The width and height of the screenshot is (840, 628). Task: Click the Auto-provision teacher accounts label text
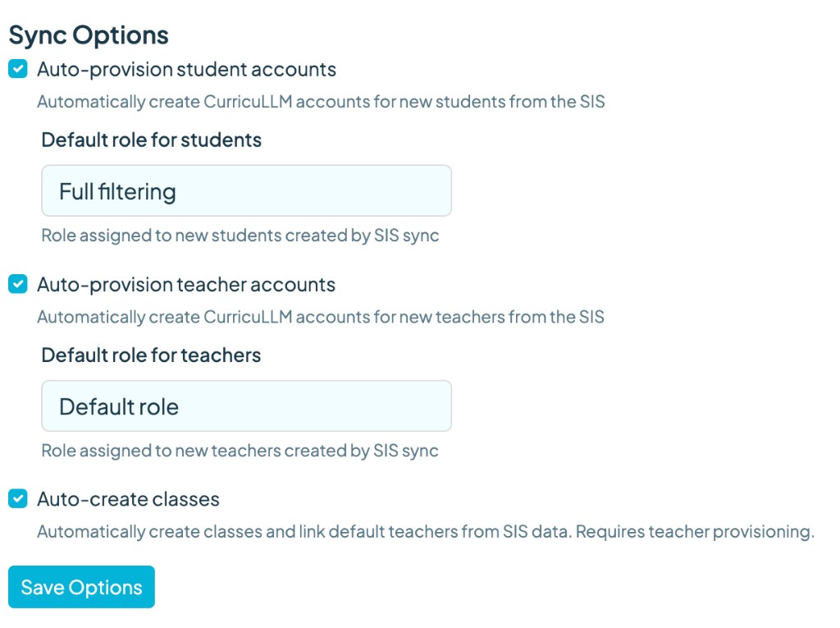[186, 284]
